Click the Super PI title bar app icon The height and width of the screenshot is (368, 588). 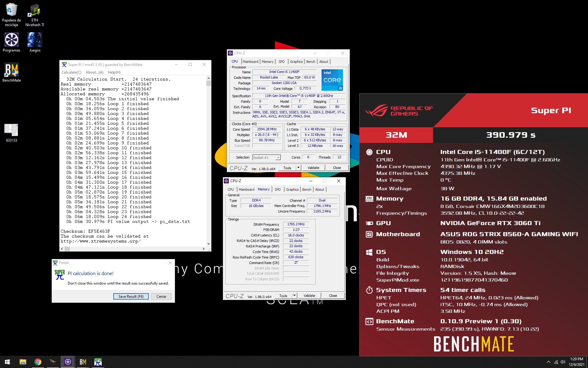tap(64, 64)
